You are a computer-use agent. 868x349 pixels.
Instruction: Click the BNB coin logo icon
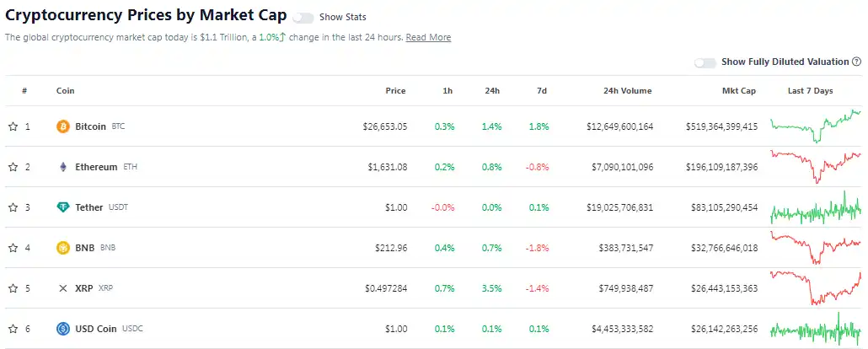62,248
